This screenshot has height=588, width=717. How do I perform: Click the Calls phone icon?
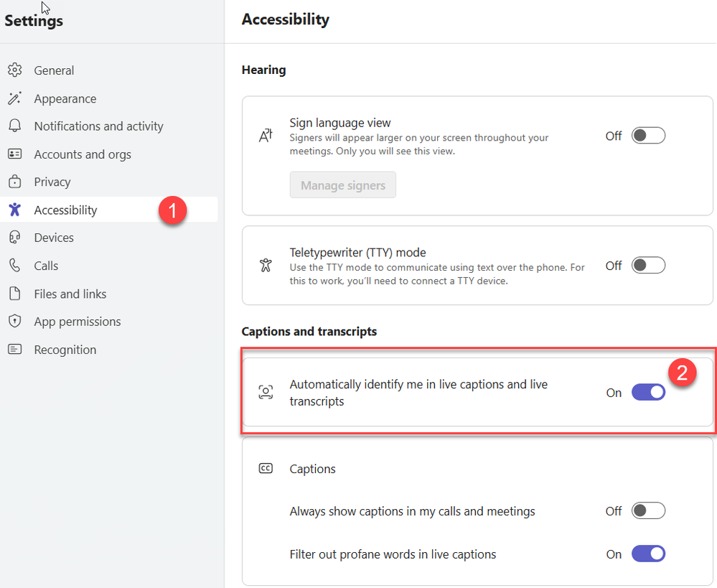14,266
